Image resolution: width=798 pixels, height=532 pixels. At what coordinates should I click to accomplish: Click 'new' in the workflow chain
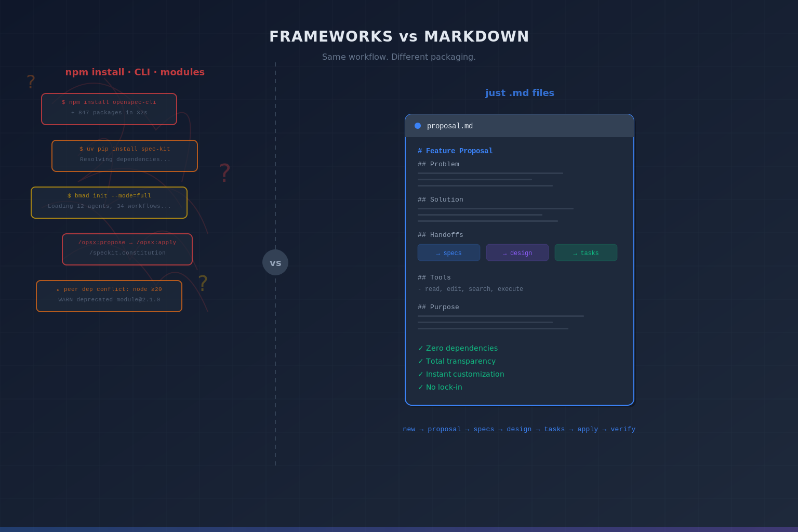[x=409, y=429]
